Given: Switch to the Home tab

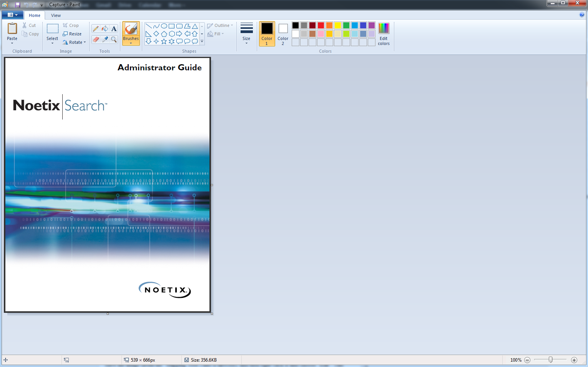Looking at the screenshot, I should [x=35, y=15].
